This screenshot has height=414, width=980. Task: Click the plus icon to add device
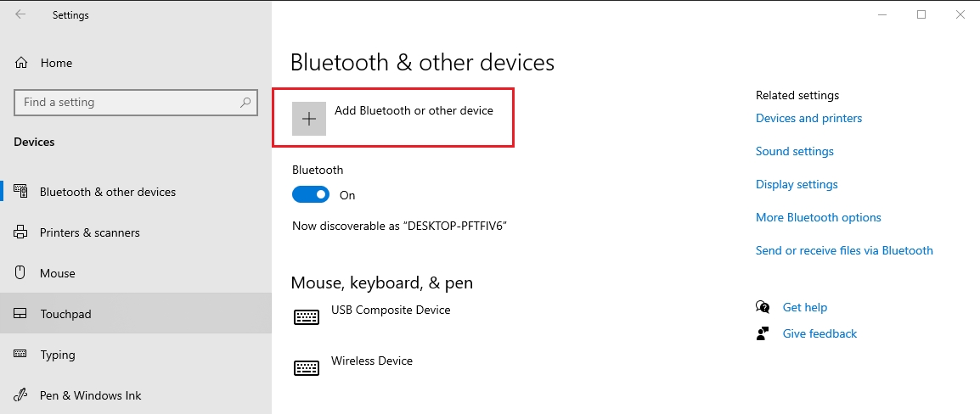(x=309, y=119)
